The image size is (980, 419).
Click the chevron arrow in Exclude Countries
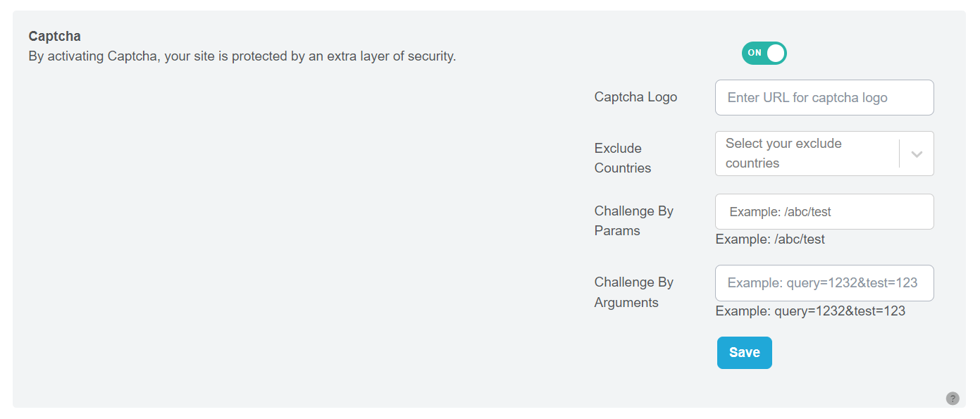(x=917, y=154)
